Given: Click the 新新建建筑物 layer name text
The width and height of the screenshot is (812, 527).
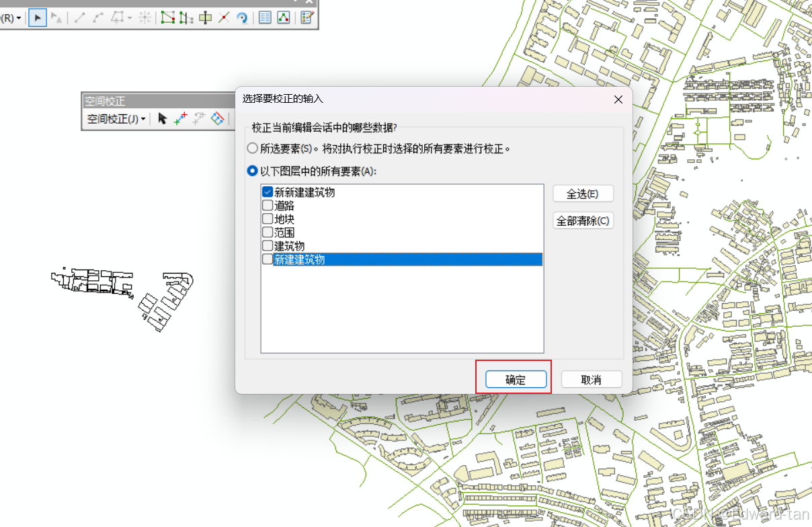Looking at the screenshot, I should click(x=304, y=192).
